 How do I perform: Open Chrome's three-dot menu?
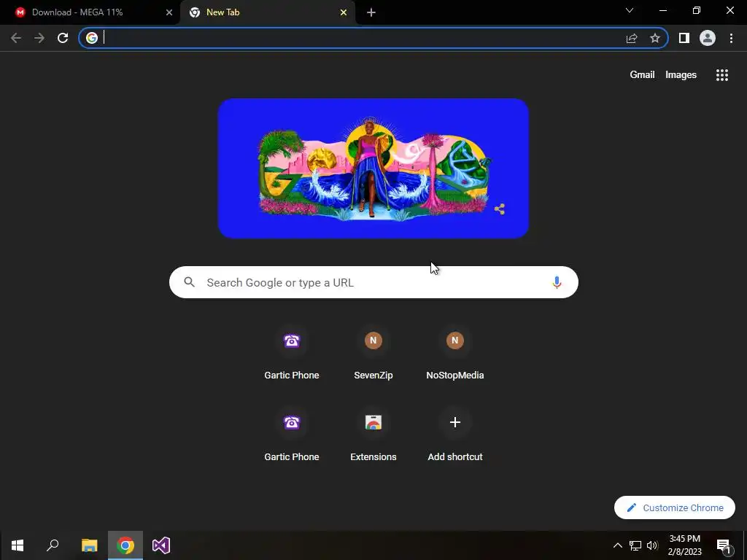click(731, 38)
